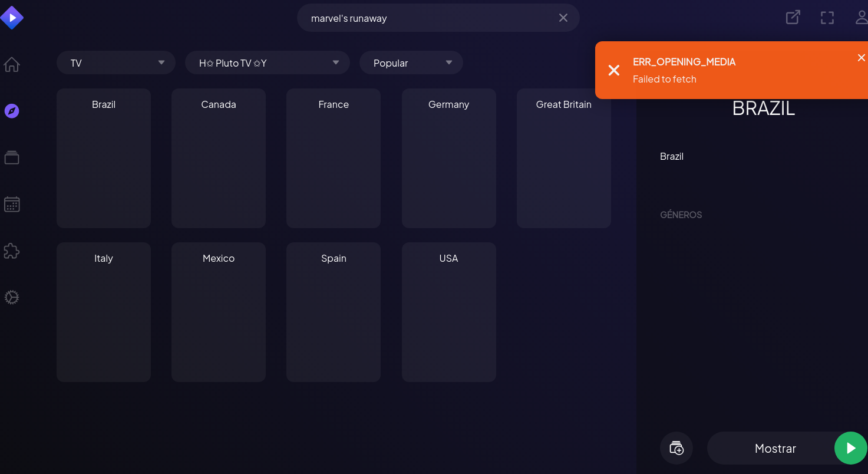Viewport: 868px width, 474px height.
Task: Select the Canada card
Action: [219, 158]
